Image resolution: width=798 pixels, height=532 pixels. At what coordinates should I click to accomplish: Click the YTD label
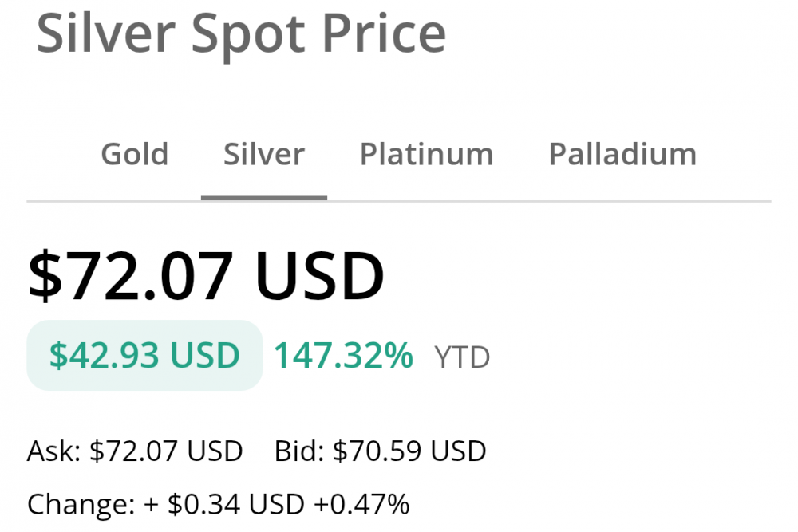pyautogui.click(x=462, y=358)
